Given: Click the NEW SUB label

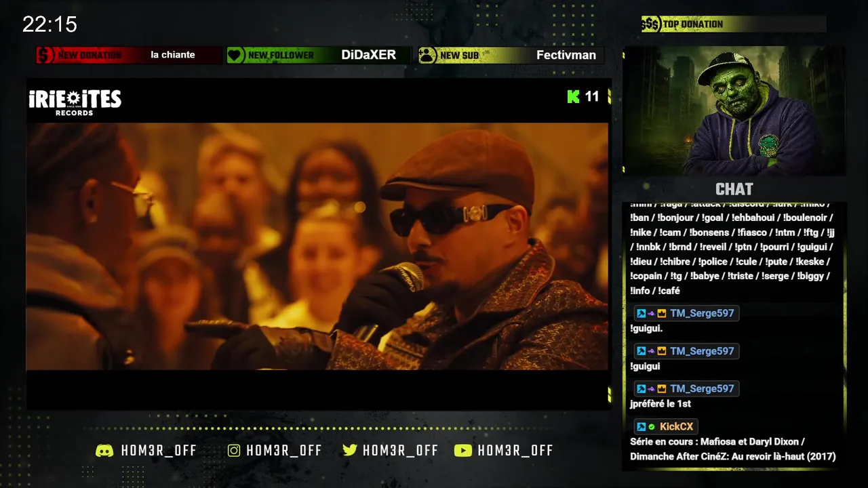Looking at the screenshot, I should point(459,56).
